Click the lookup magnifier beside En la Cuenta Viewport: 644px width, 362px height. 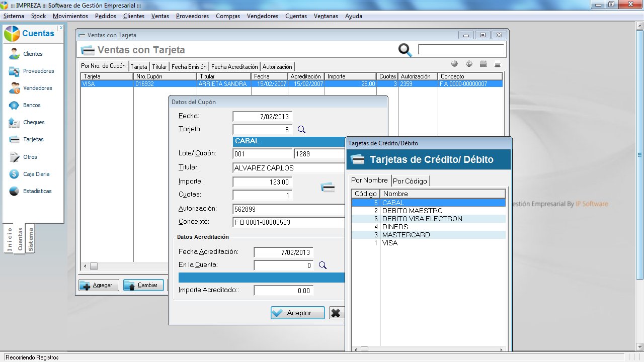pos(323,265)
